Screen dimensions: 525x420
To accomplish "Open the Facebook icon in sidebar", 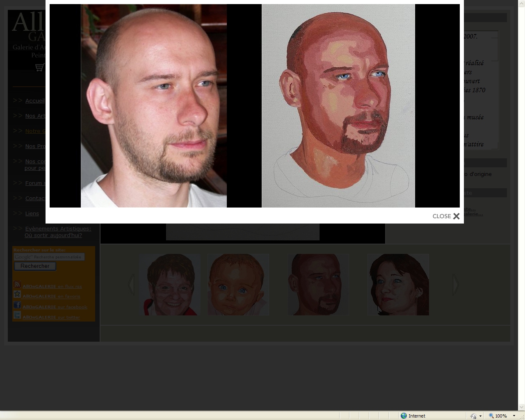I will point(17,305).
